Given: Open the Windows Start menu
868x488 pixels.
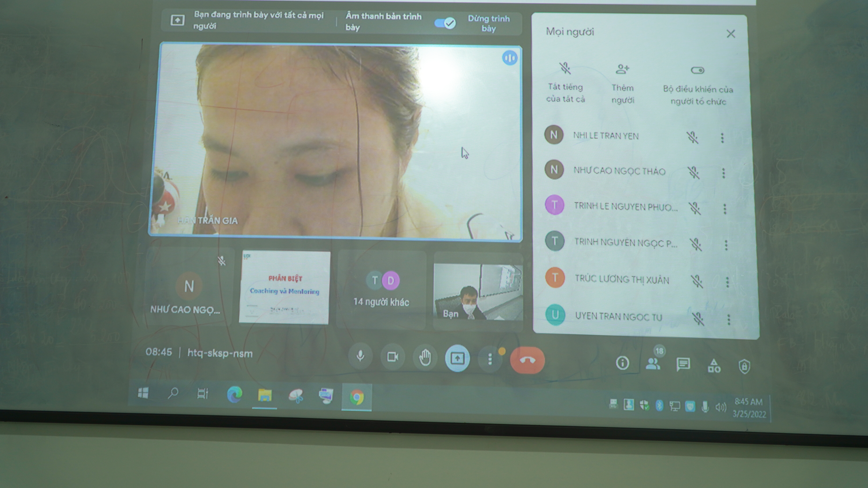Looking at the screenshot, I should 143,393.
